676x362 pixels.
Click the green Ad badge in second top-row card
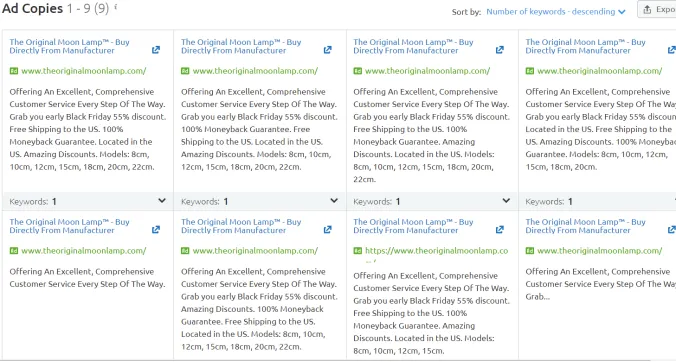185,71
